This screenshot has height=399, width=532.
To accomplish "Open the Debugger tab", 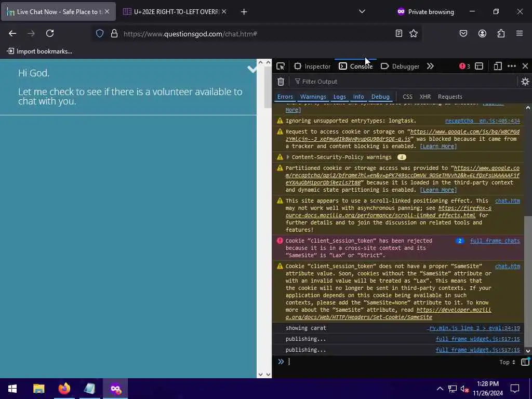I will point(400,66).
